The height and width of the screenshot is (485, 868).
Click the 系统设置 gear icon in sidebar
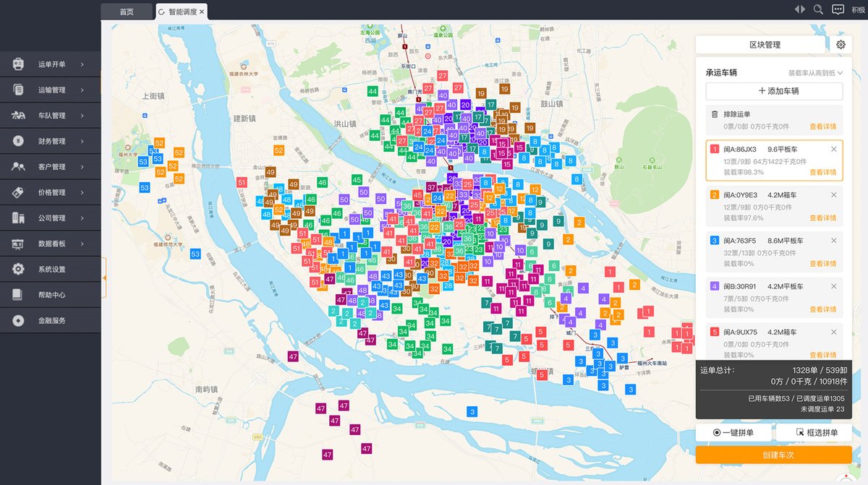[x=18, y=270]
